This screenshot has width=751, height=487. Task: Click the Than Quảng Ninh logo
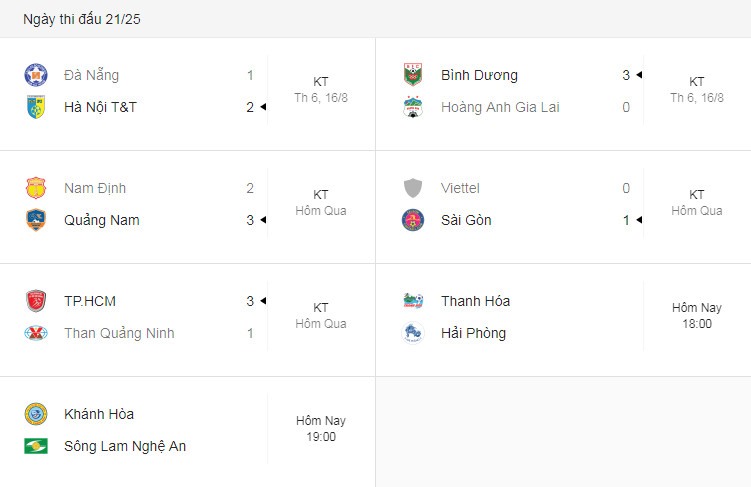pyautogui.click(x=36, y=333)
